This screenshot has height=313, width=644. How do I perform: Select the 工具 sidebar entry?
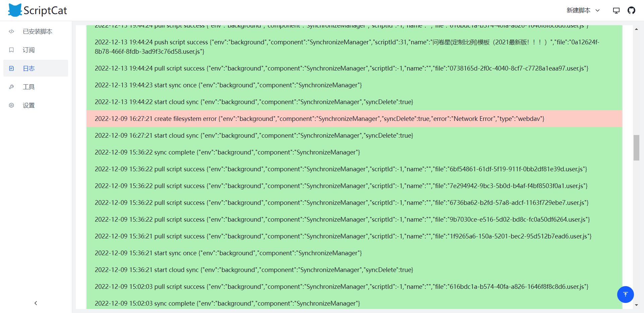pyautogui.click(x=29, y=87)
